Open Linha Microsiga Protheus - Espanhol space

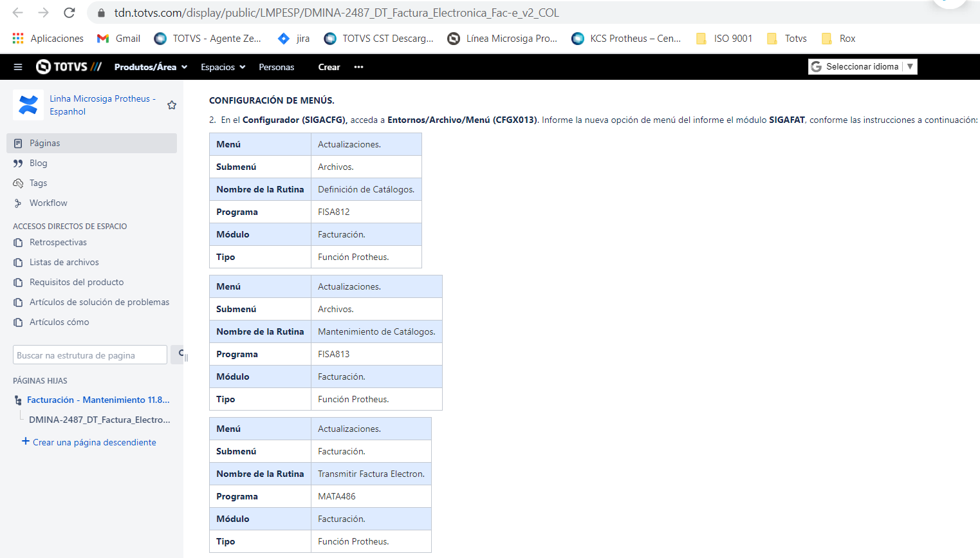(103, 105)
